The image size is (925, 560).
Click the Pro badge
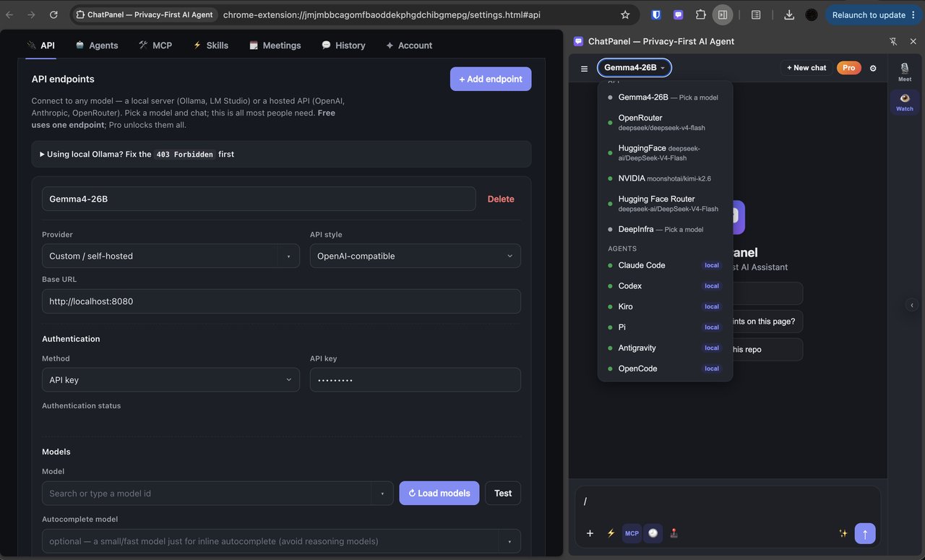coord(848,68)
